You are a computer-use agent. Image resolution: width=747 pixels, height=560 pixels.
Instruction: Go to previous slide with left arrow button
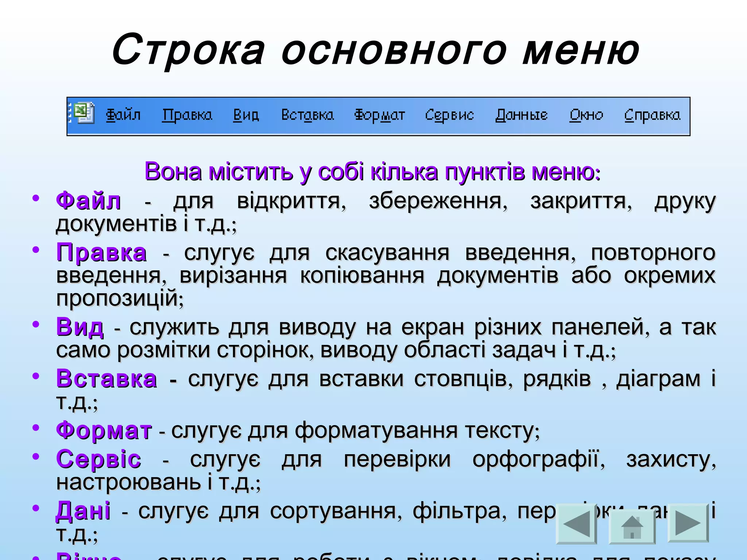[576, 524]
